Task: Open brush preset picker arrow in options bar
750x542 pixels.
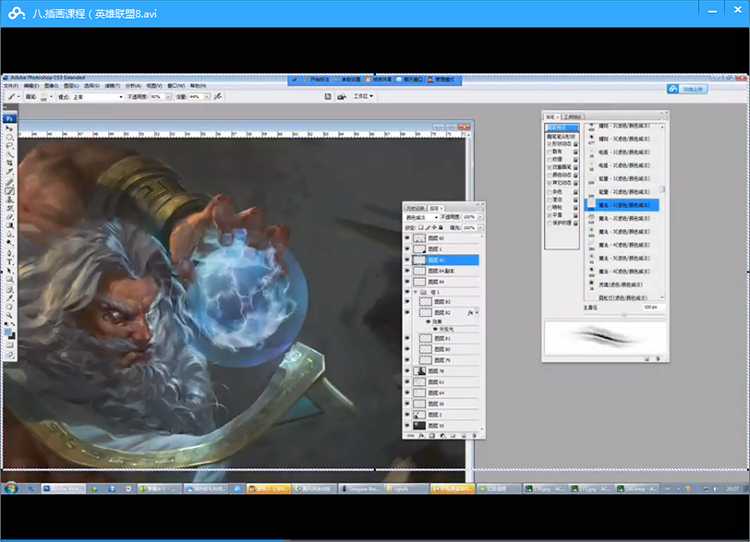Action: coord(51,97)
